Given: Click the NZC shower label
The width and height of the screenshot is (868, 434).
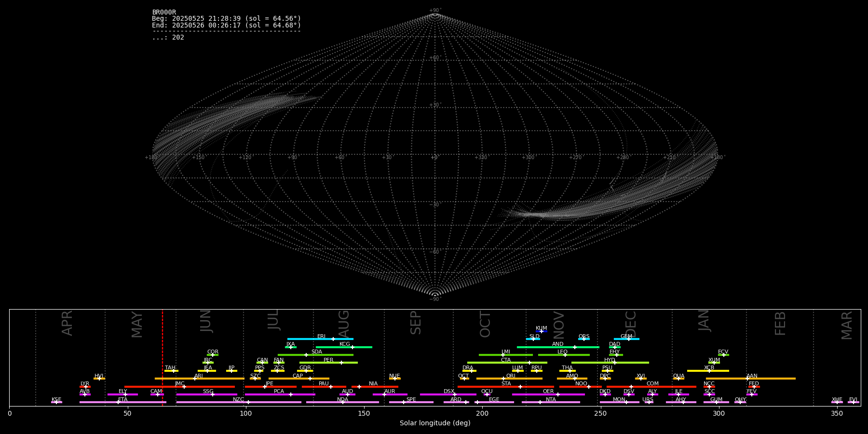Looking at the screenshot, I should (238, 400).
